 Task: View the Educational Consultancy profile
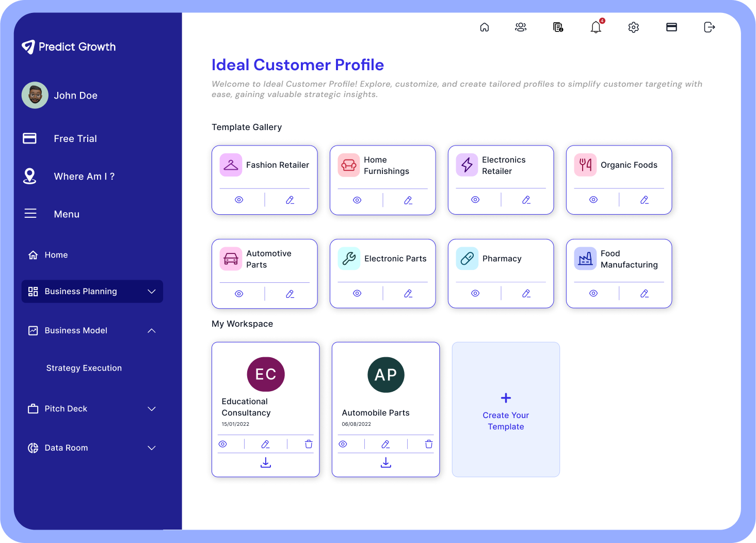click(223, 444)
